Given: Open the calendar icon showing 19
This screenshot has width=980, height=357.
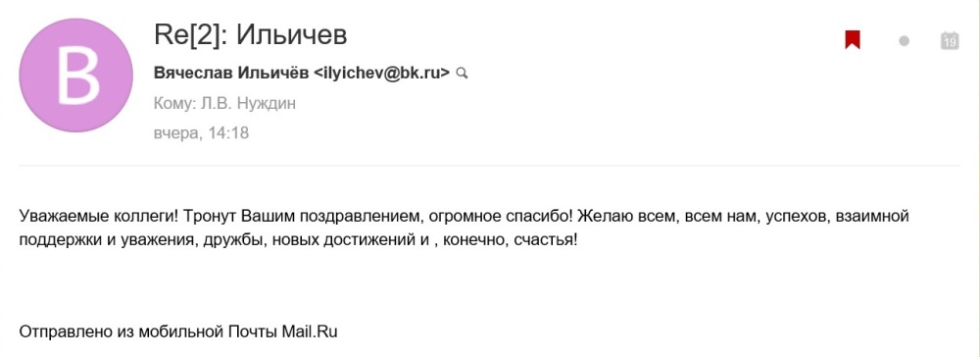Looking at the screenshot, I should (x=950, y=40).
